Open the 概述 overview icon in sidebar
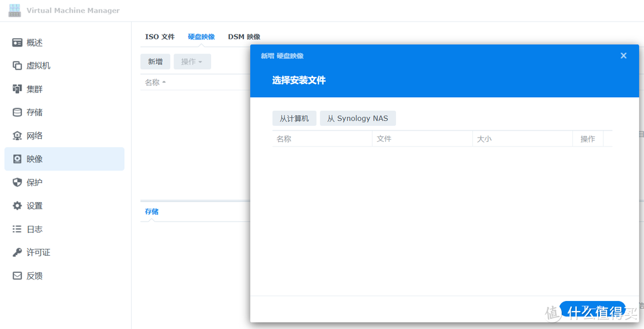644x329 pixels. click(x=17, y=43)
